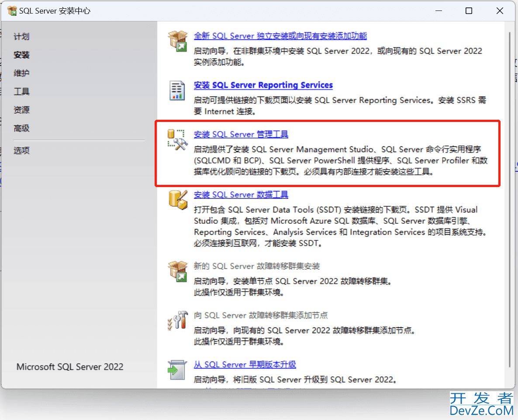Click the failover cluster installation box icon

(x=178, y=271)
